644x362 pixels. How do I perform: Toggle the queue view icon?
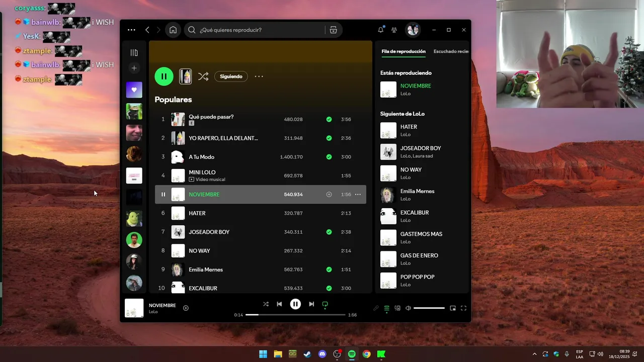386,308
